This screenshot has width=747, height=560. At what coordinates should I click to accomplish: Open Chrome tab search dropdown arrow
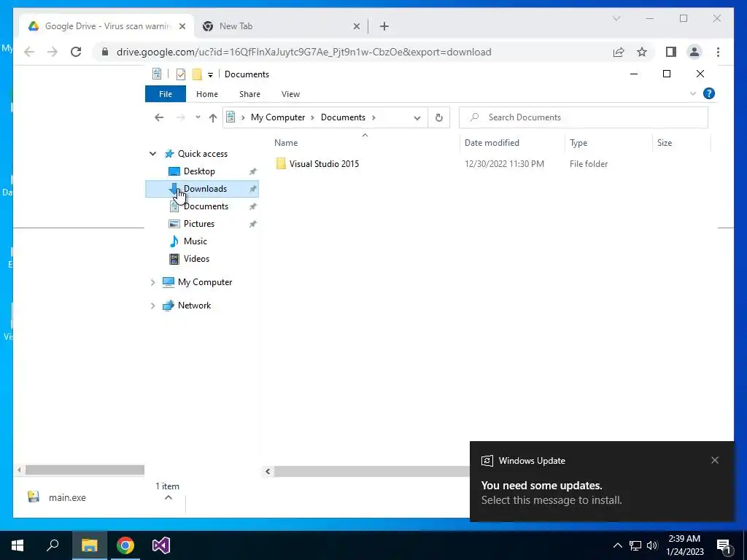(x=616, y=18)
